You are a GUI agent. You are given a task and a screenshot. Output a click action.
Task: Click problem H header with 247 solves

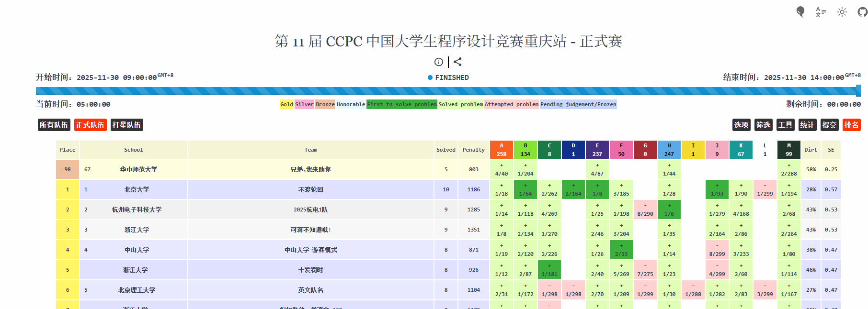[x=669, y=149]
